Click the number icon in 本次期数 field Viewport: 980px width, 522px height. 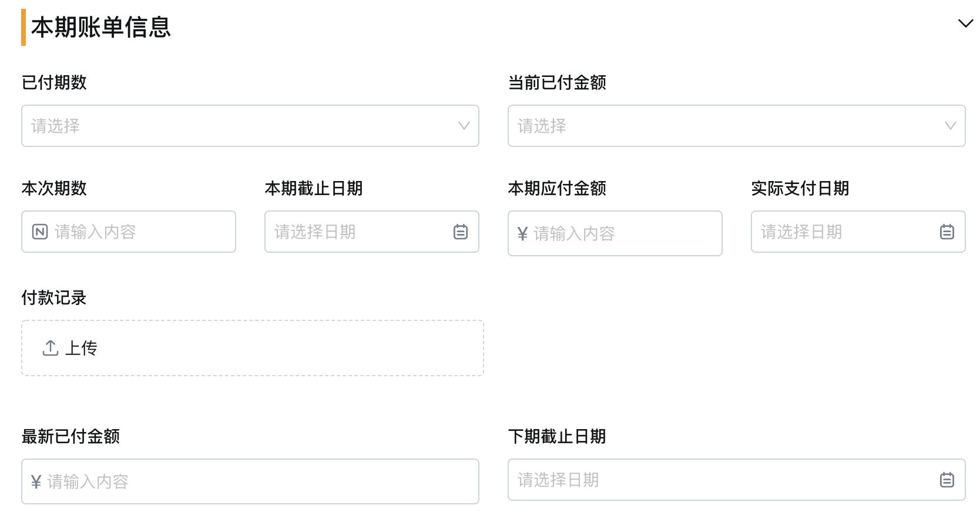40,232
